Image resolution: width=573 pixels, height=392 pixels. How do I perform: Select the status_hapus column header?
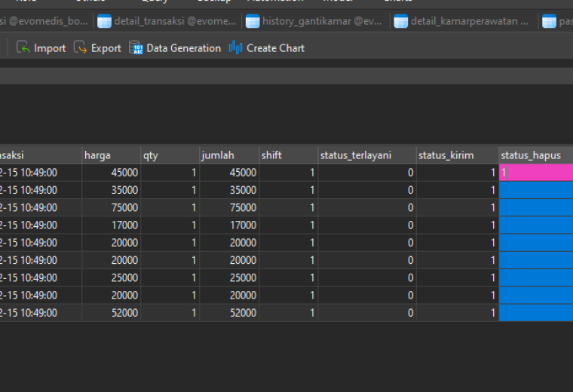[x=536, y=155]
